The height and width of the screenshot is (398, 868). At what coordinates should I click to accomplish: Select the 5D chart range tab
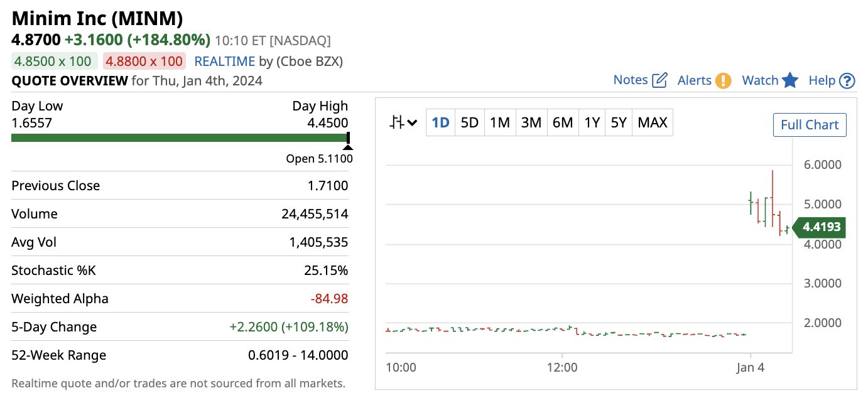(x=470, y=122)
